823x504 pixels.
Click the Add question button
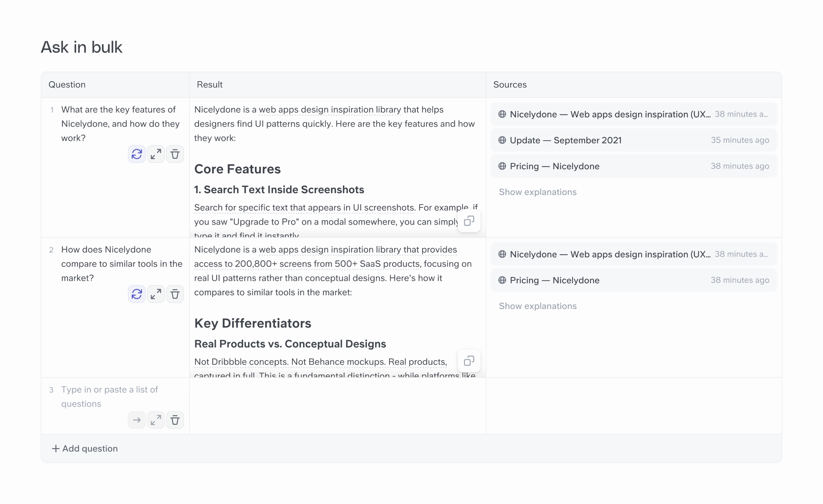[85, 448]
